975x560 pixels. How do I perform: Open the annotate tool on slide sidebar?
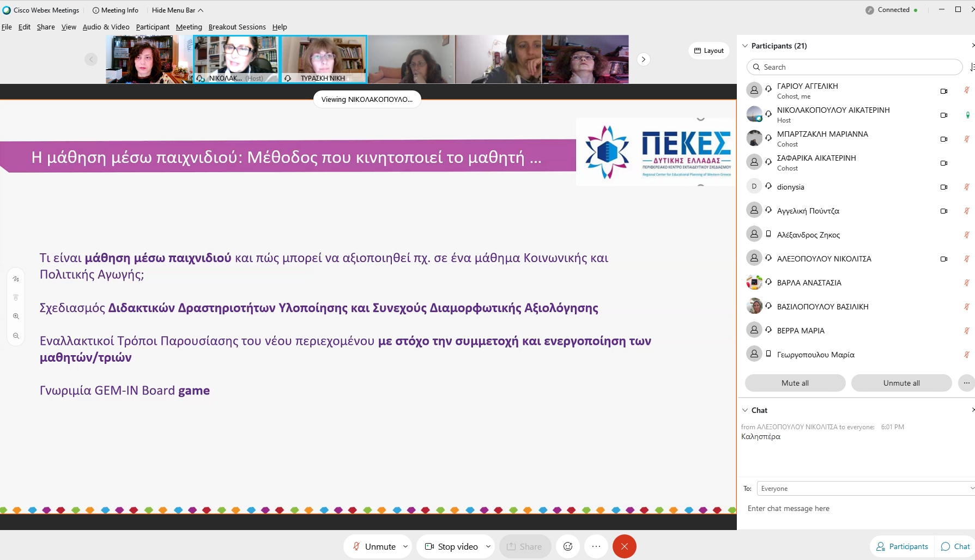click(16, 279)
